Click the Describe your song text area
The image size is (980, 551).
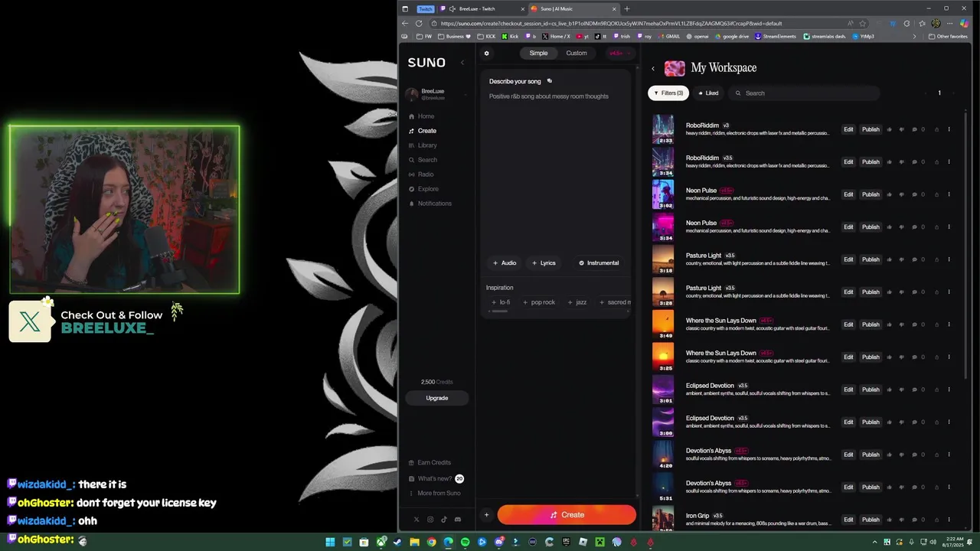557,168
